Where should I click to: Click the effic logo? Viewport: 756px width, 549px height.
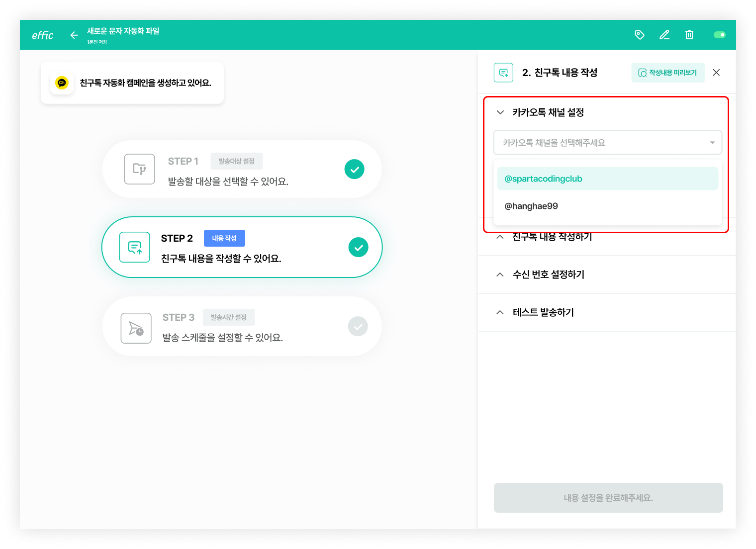43,35
